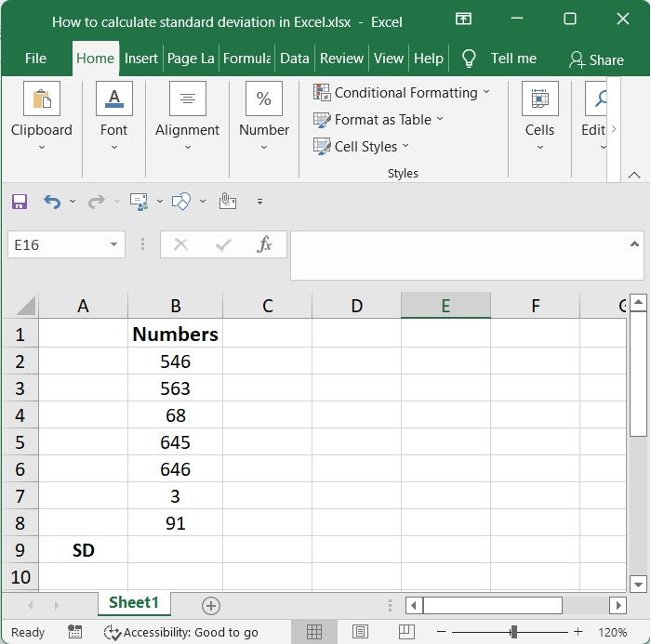The image size is (651, 644).
Task: Select cell B5 containing 645
Action: (x=175, y=442)
